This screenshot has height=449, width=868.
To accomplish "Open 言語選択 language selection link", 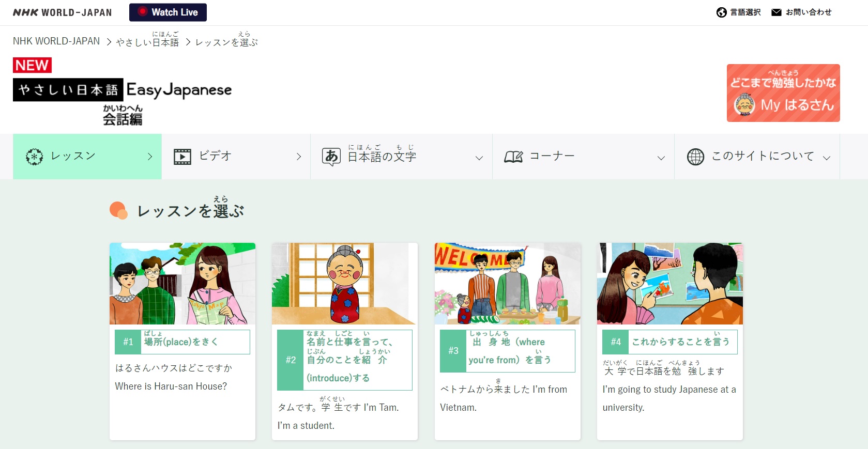I will click(745, 12).
